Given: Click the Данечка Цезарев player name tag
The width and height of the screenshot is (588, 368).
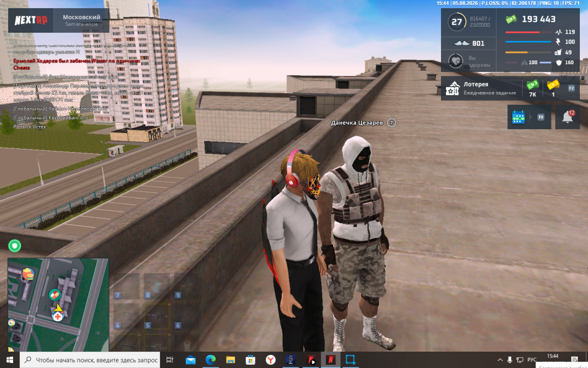Looking at the screenshot, I should click(x=357, y=123).
